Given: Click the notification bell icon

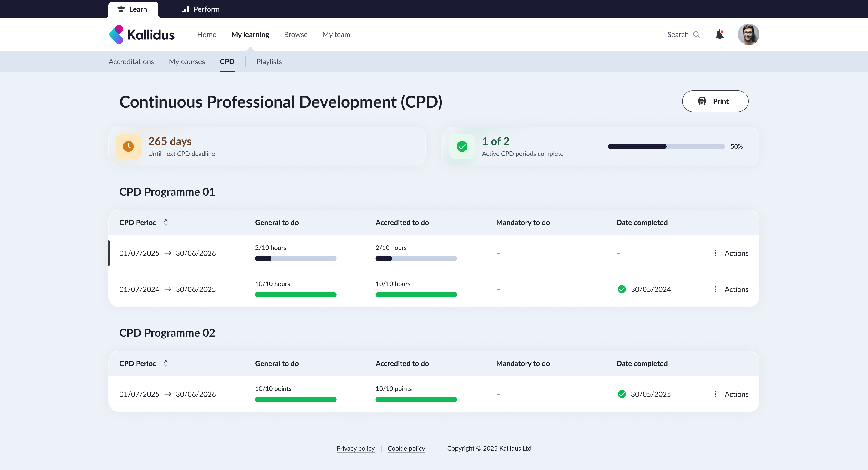Looking at the screenshot, I should pyautogui.click(x=719, y=34).
